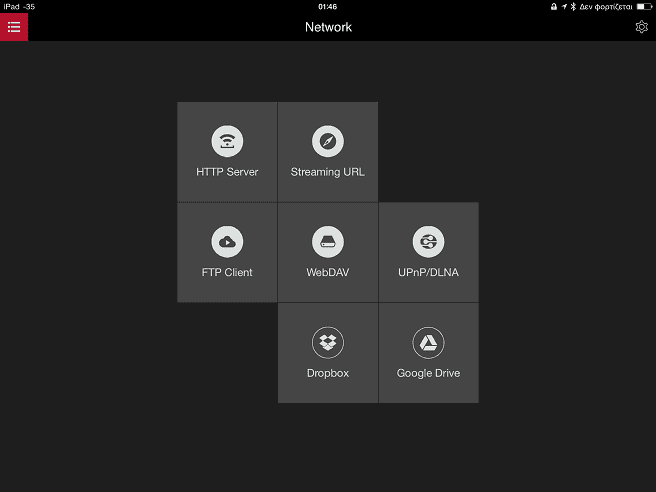Select the HTTP Server label
Image resolution: width=656 pixels, height=492 pixels.
227,172
